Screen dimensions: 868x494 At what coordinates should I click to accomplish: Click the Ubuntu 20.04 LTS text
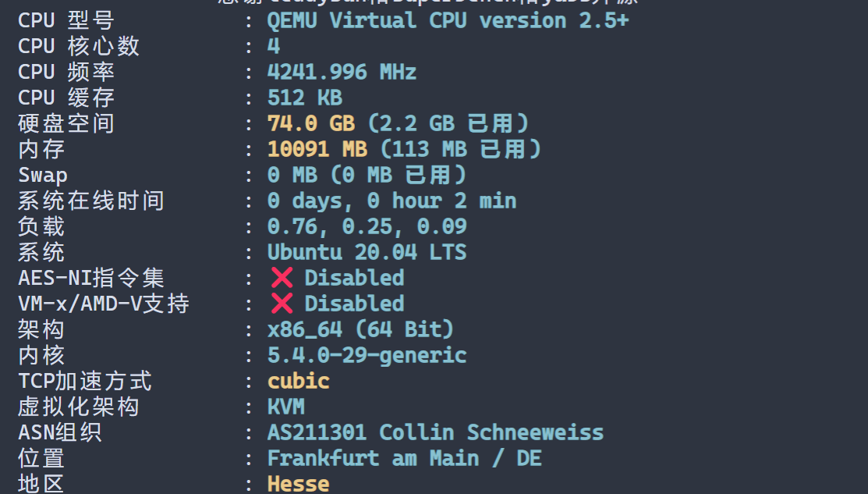pyautogui.click(x=367, y=252)
